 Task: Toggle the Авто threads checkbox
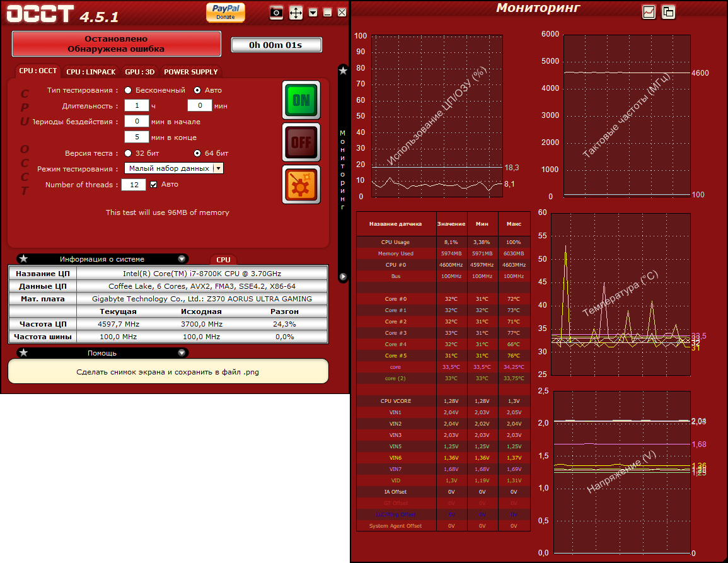click(154, 185)
